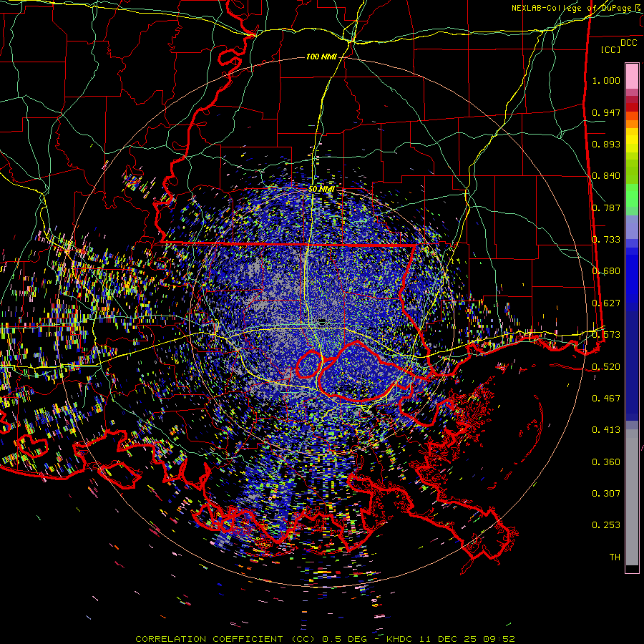Select the 1.000 legend value
Viewport: 644px width, 644px height.
pyautogui.click(x=606, y=80)
